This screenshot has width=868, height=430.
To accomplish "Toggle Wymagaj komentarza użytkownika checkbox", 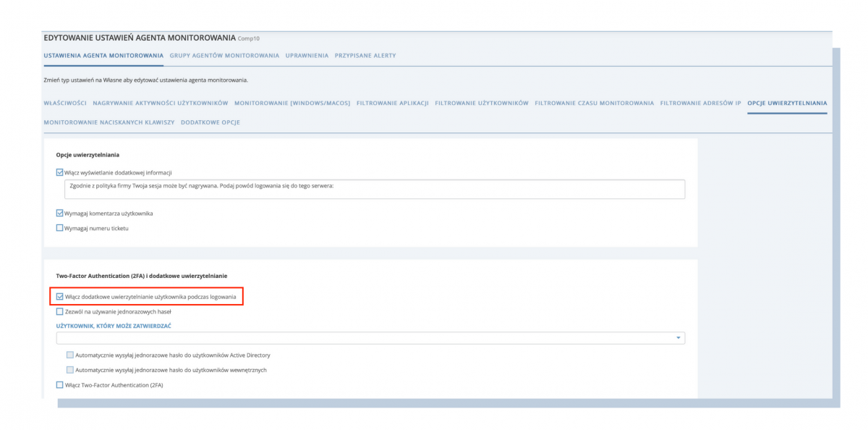I will (x=60, y=214).
